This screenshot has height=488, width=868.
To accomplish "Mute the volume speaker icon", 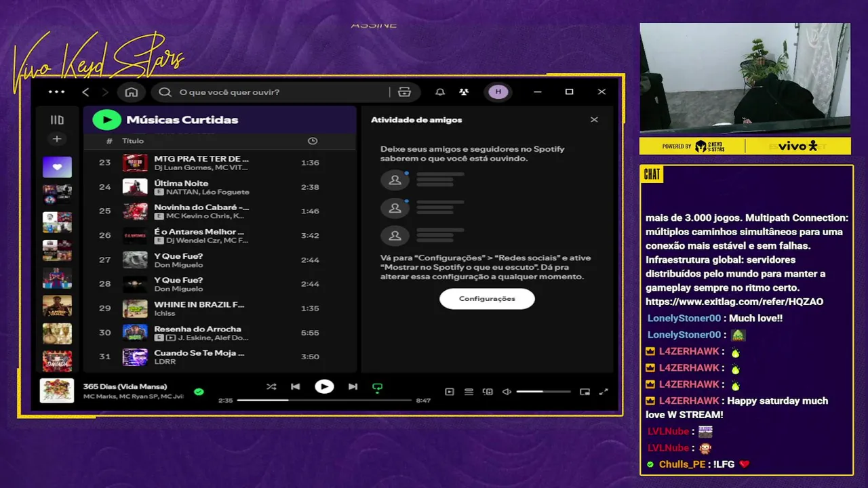I will tap(507, 392).
